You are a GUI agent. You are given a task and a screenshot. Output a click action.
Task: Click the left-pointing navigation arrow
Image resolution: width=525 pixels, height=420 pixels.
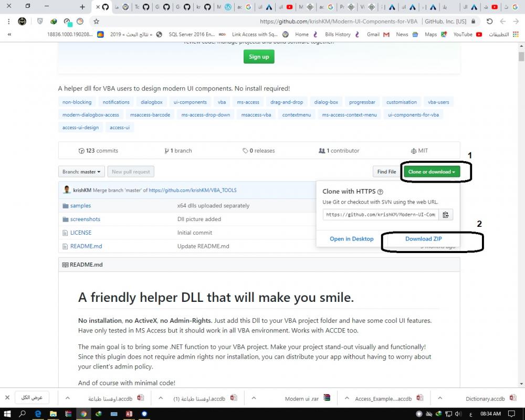[502, 22]
